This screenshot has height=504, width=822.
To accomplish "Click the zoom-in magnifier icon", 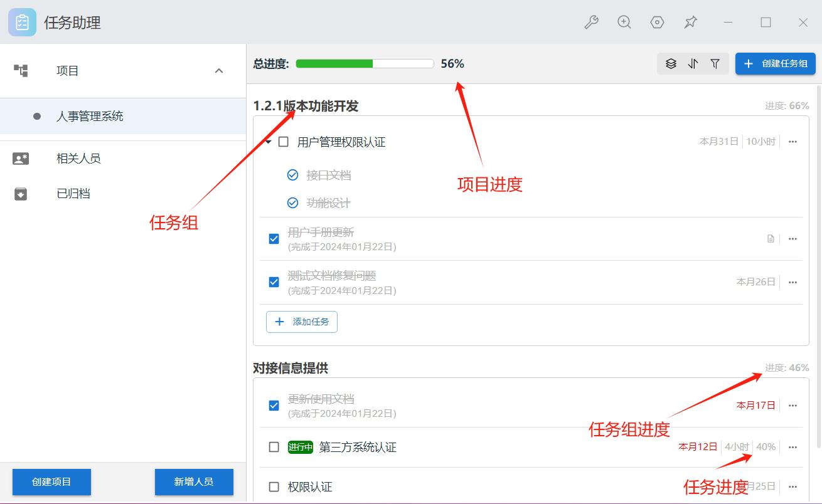I will [x=624, y=23].
